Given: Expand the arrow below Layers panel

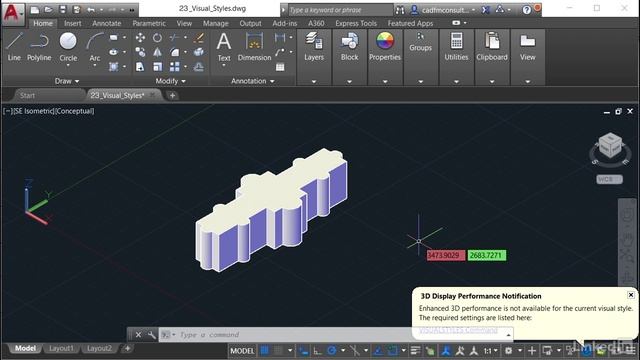Looking at the screenshot, I should click(x=314, y=82).
